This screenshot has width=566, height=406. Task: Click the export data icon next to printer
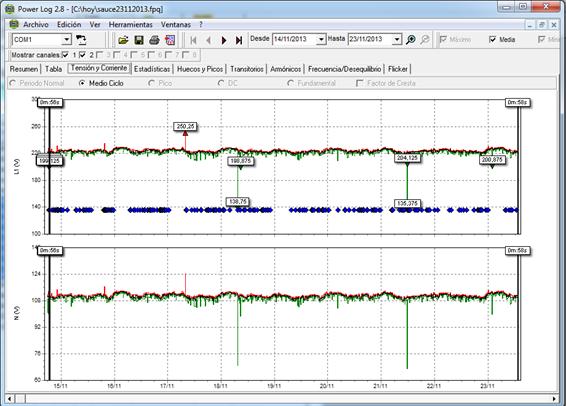(x=170, y=40)
